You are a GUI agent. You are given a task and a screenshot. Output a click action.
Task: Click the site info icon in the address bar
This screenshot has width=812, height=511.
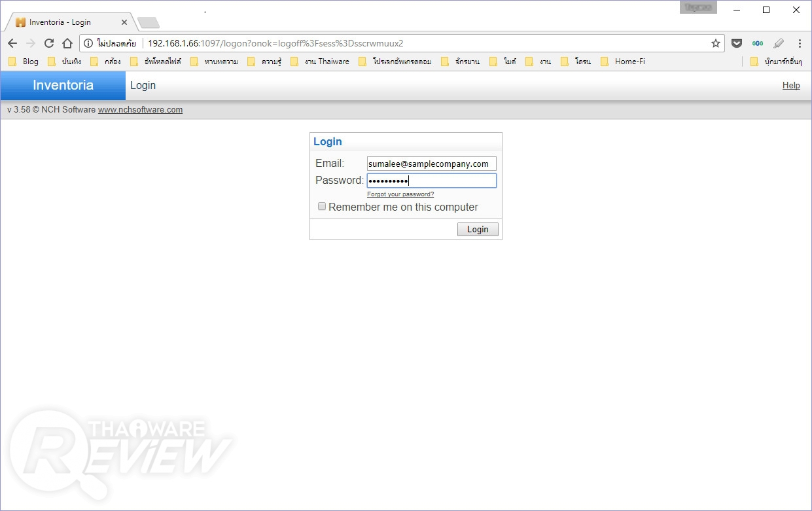click(x=88, y=43)
